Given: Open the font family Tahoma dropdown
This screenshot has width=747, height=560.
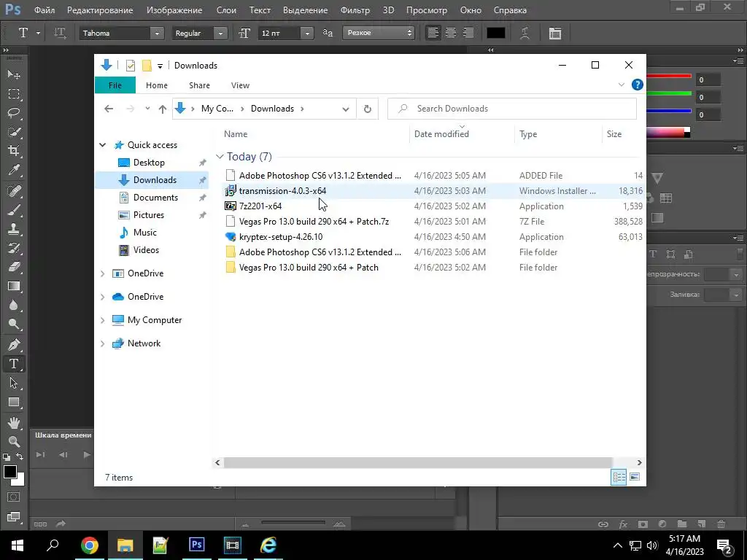Looking at the screenshot, I should pos(157,33).
